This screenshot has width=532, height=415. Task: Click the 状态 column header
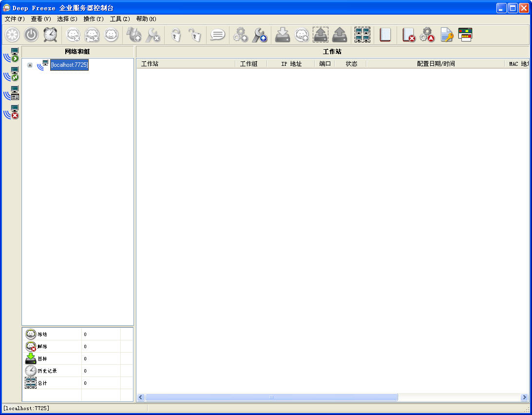(351, 64)
